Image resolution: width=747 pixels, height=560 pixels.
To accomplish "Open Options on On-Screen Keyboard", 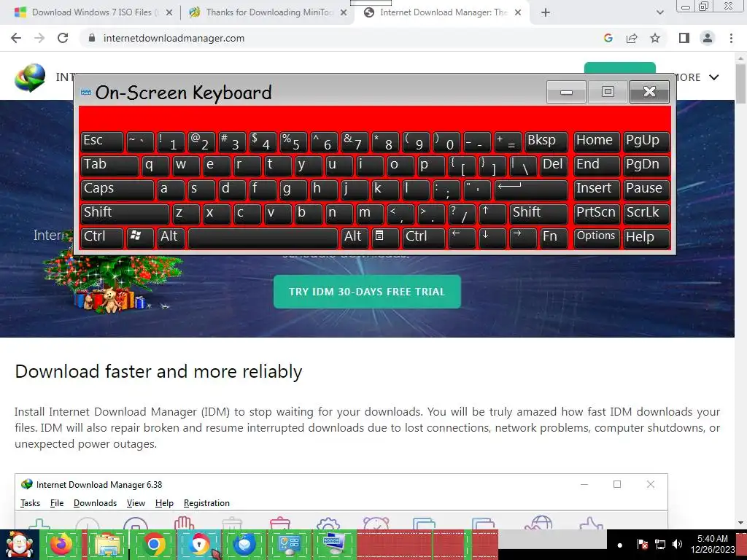I will point(597,237).
